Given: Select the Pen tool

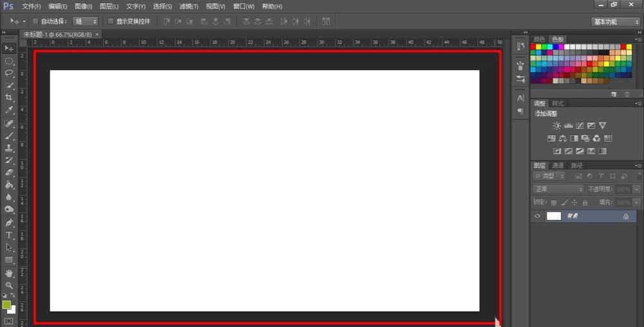Looking at the screenshot, I should pos(9,223).
